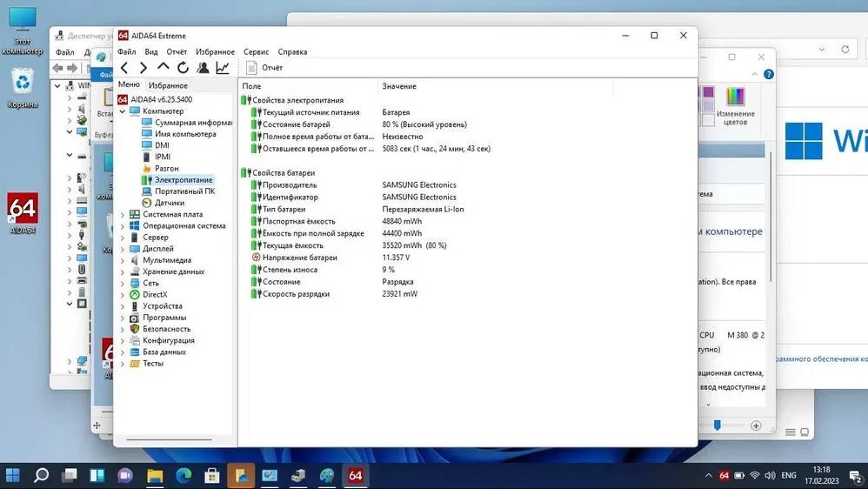The width and height of the screenshot is (868, 489).
Task: Click the AIDA64 icon in system tray
Action: pos(724,476)
